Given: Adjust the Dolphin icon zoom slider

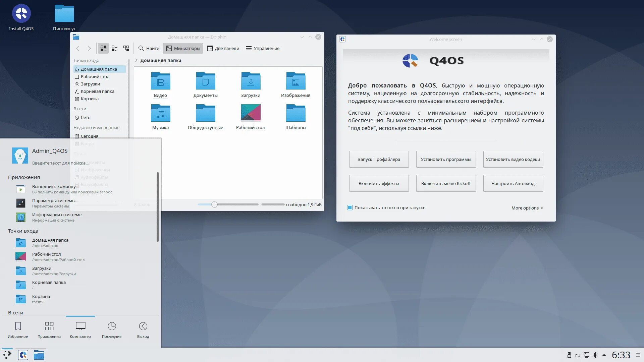Looking at the screenshot, I should pyautogui.click(x=214, y=204).
